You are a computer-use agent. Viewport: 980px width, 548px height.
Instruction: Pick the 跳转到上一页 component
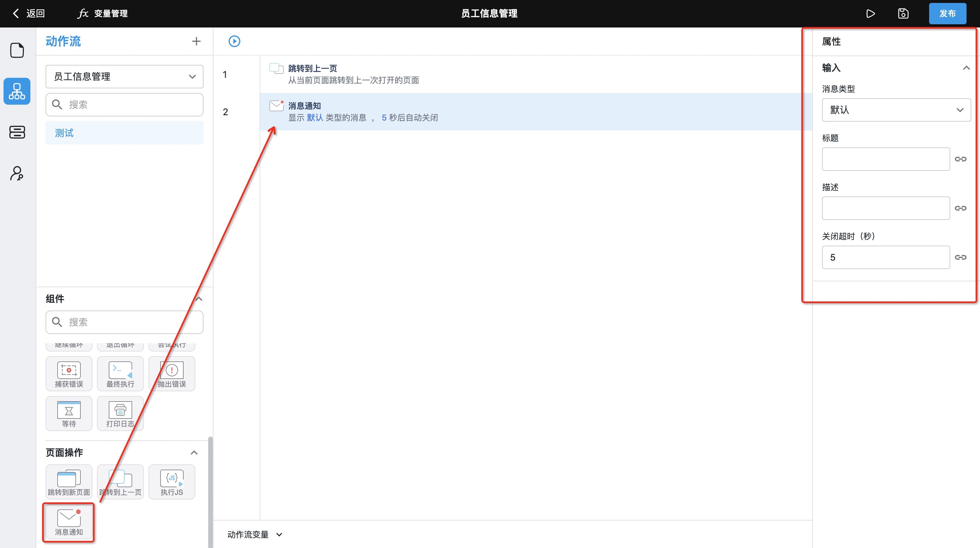(x=120, y=482)
